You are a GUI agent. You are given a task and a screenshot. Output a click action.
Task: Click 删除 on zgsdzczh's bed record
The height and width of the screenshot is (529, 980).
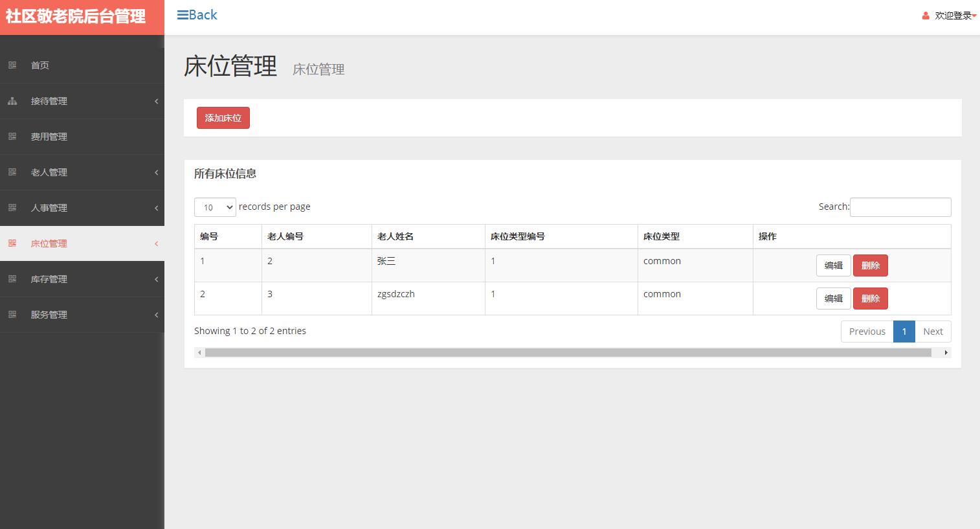870,298
